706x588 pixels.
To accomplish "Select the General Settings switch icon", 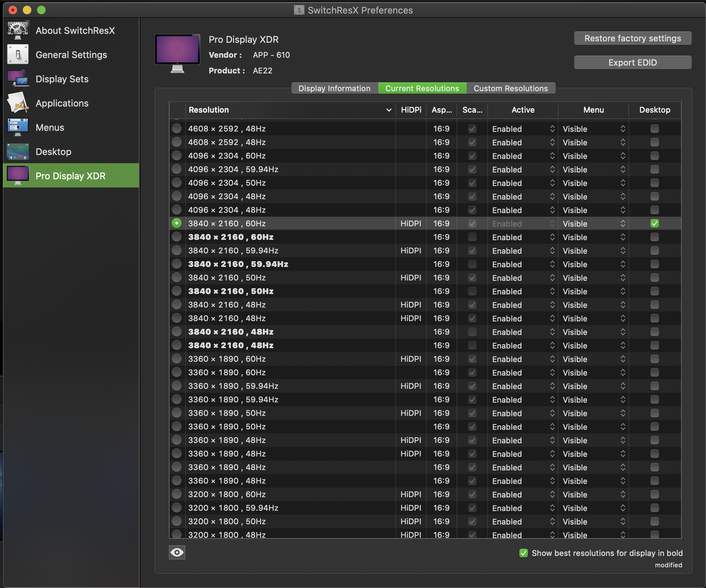I will [x=18, y=55].
